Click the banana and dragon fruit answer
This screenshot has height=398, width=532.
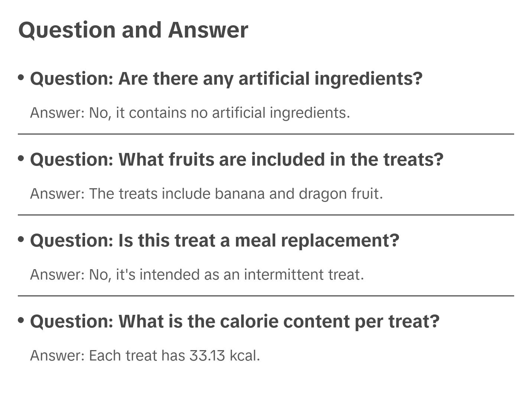206,194
